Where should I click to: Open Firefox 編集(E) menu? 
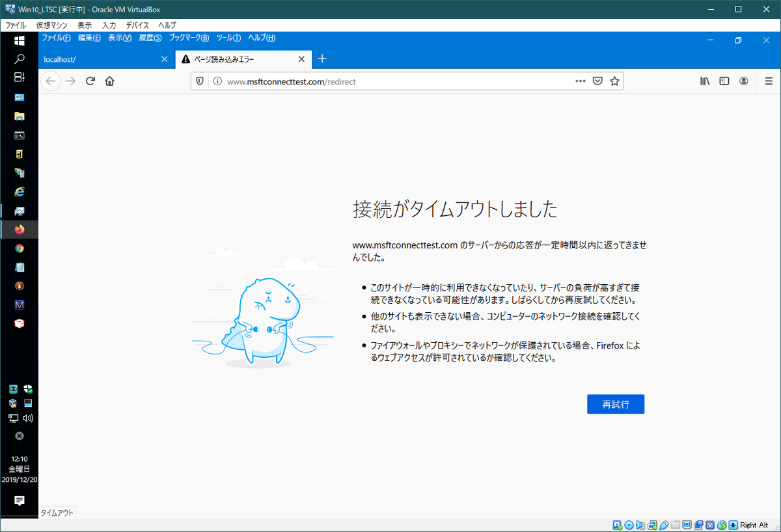[89, 38]
